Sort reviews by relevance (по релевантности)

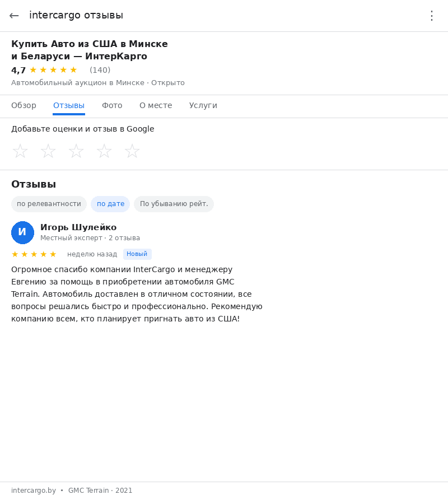49,204
